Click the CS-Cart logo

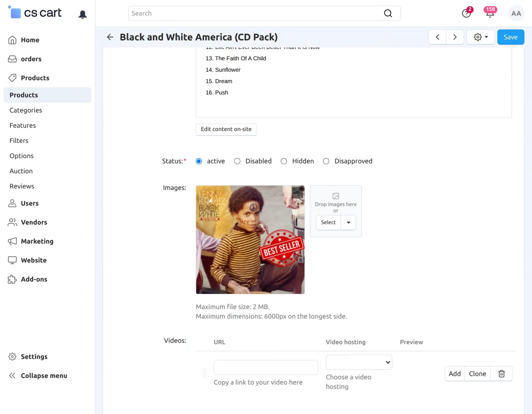click(35, 13)
